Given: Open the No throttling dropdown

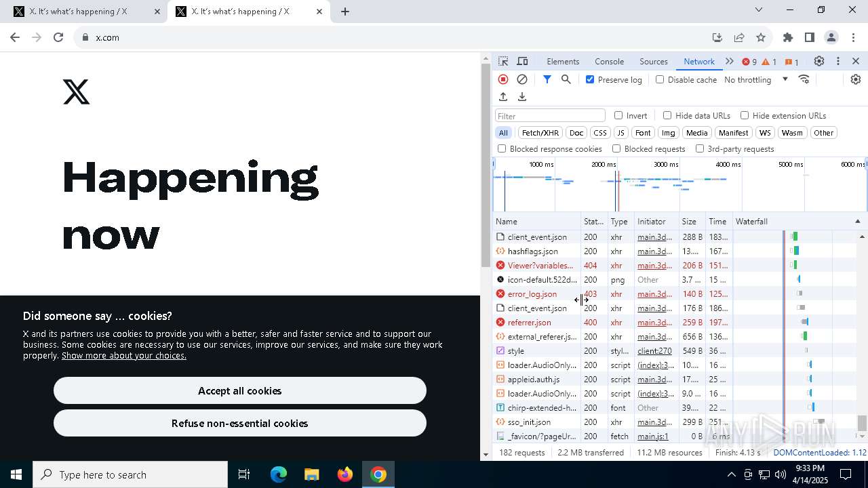Looking at the screenshot, I should (x=756, y=79).
